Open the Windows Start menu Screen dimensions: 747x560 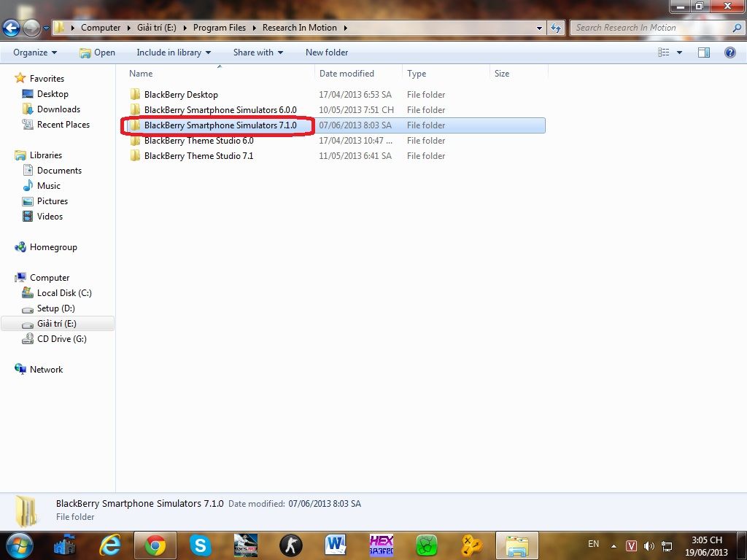pos(20,545)
